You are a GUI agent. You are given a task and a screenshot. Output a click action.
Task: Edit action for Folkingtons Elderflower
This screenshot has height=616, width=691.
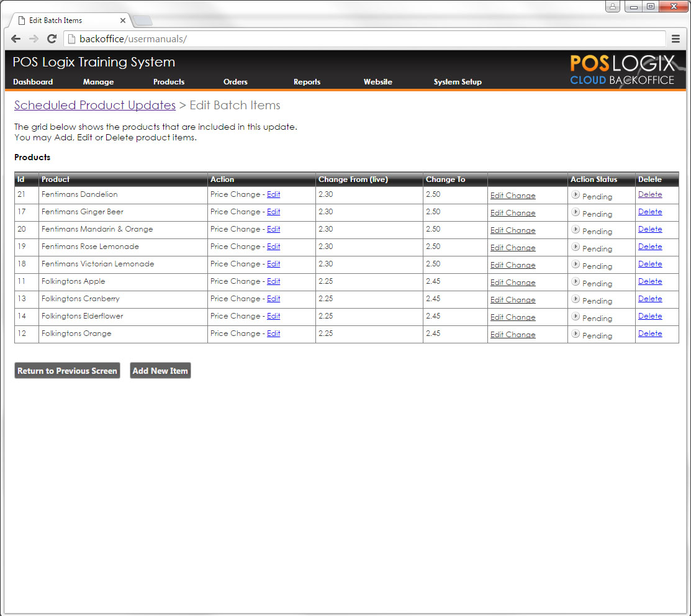pos(273,316)
